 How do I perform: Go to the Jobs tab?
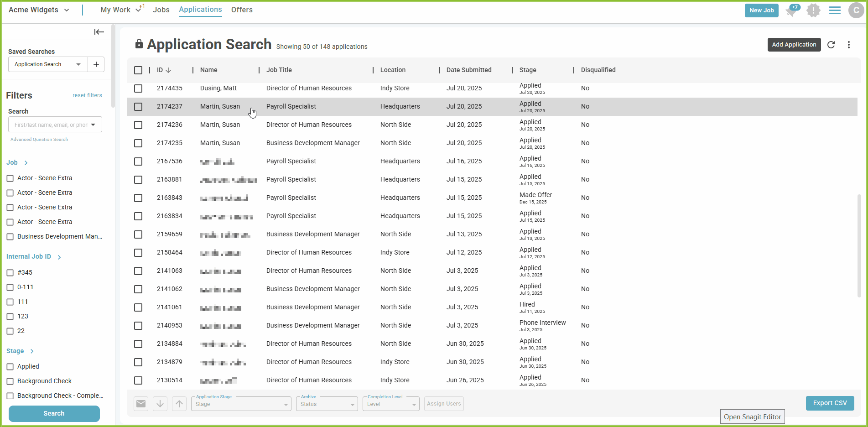coord(161,10)
